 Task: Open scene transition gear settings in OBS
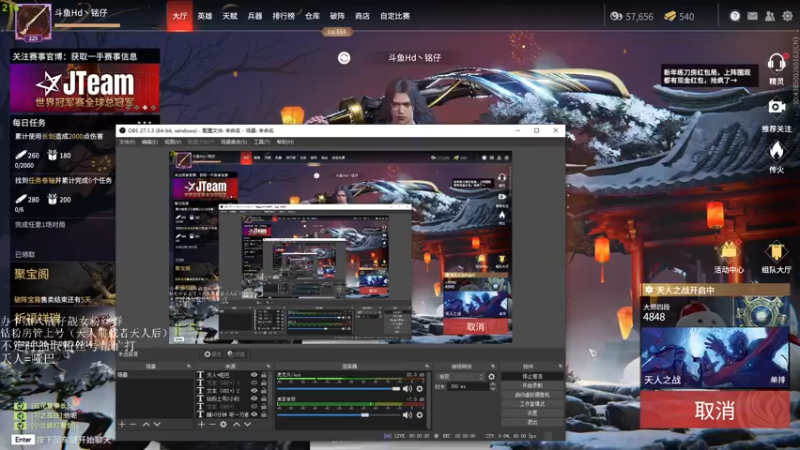pos(491,377)
